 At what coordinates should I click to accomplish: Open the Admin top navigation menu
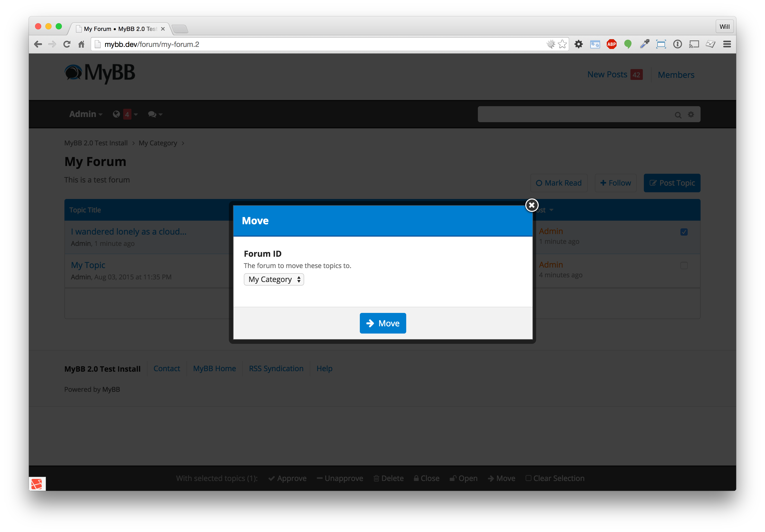pyautogui.click(x=86, y=114)
